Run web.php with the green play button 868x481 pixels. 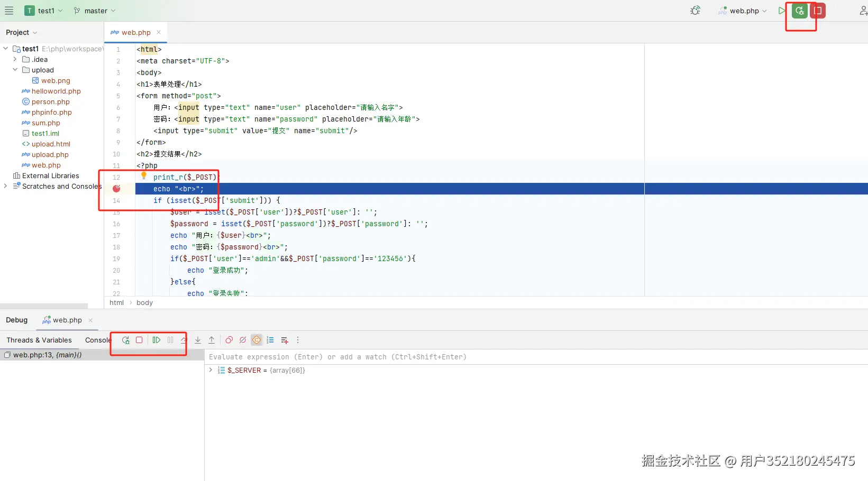tap(782, 11)
